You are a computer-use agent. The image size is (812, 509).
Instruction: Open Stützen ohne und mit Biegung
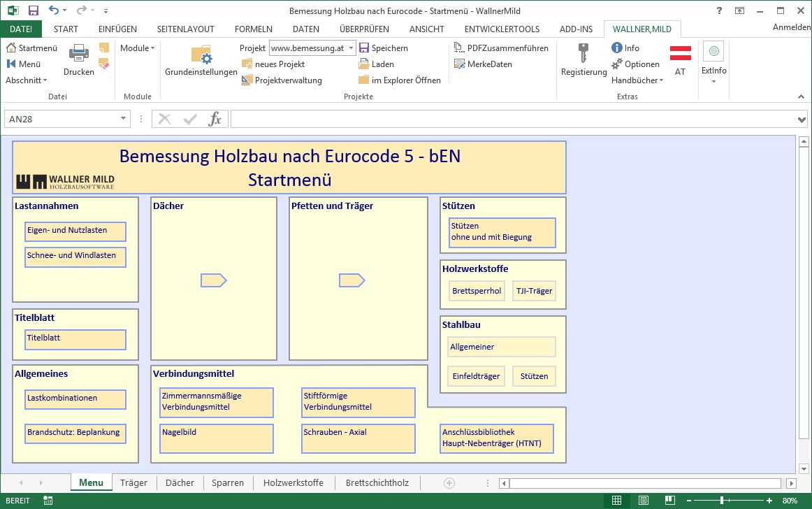click(x=502, y=233)
